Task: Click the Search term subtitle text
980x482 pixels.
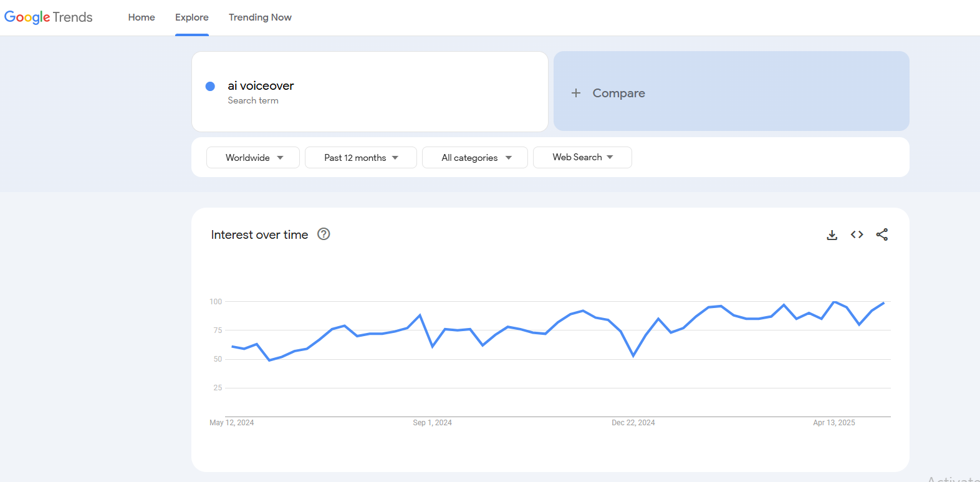Action: 253,100
